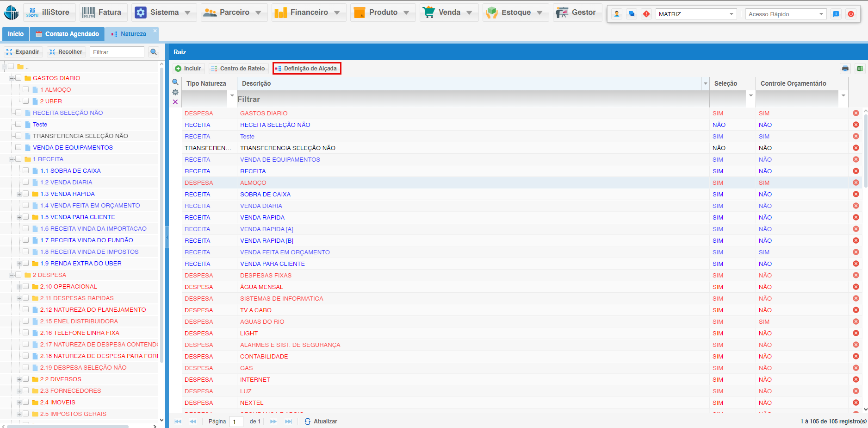Delete the GASTOS DIARIO row
The width and height of the screenshot is (868, 428).
856,113
